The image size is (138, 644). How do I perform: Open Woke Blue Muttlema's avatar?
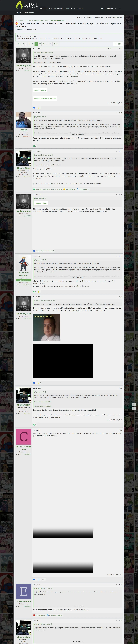point(24,263)
